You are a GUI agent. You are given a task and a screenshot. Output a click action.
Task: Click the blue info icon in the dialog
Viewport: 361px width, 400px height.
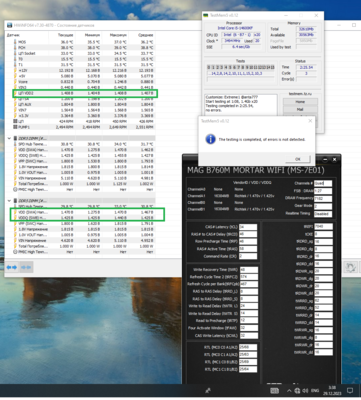(x=210, y=139)
